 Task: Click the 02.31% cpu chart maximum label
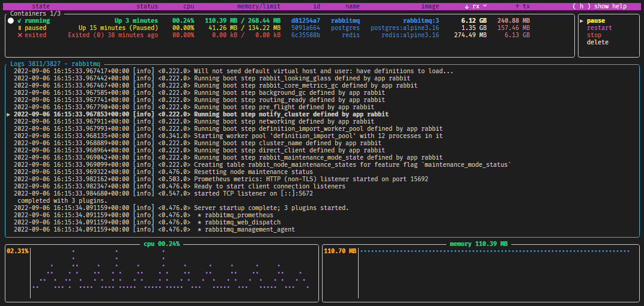point(17,251)
